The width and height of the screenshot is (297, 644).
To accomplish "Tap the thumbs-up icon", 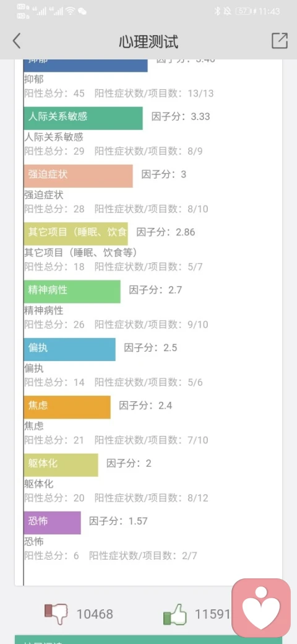I will 174,614.
